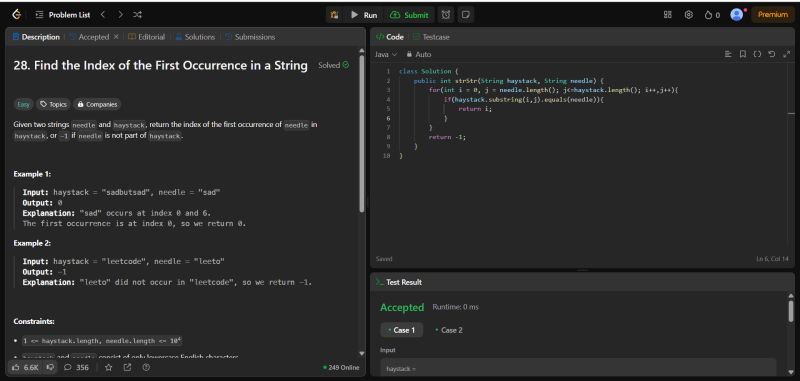Viewport: 800px width, 381px height.
Task: Click the share link icon
Action: 127,367
